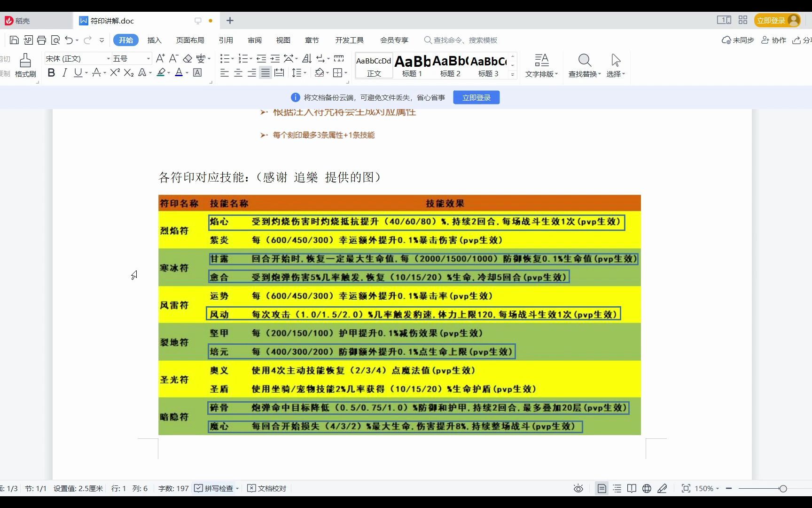Expand the borders dropdown arrow
The height and width of the screenshot is (508, 812).
346,73
